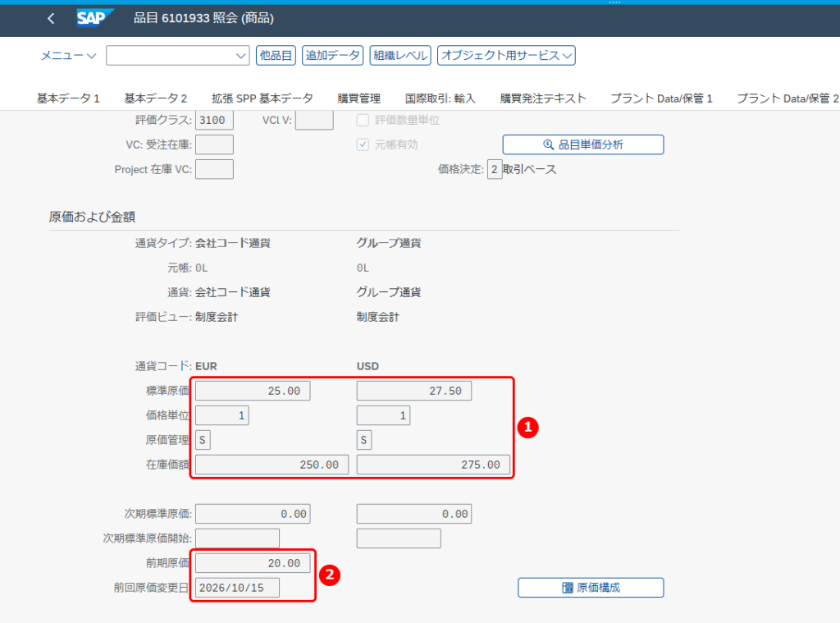Click the 追加データ button

[333, 55]
